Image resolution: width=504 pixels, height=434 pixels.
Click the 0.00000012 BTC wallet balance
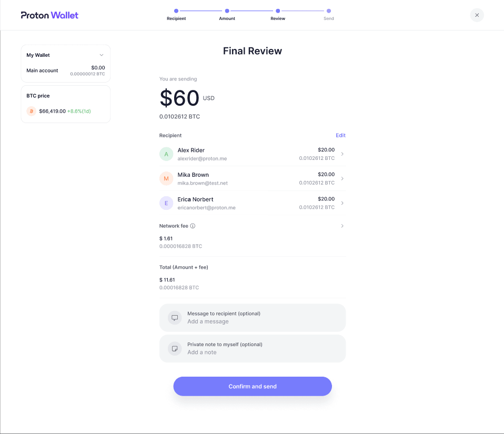pos(87,74)
